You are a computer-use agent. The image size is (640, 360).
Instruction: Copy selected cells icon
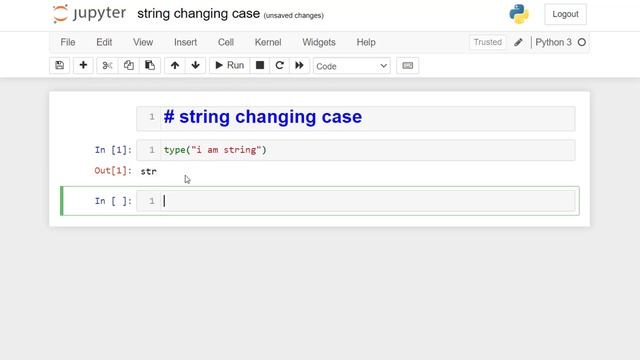(129, 65)
